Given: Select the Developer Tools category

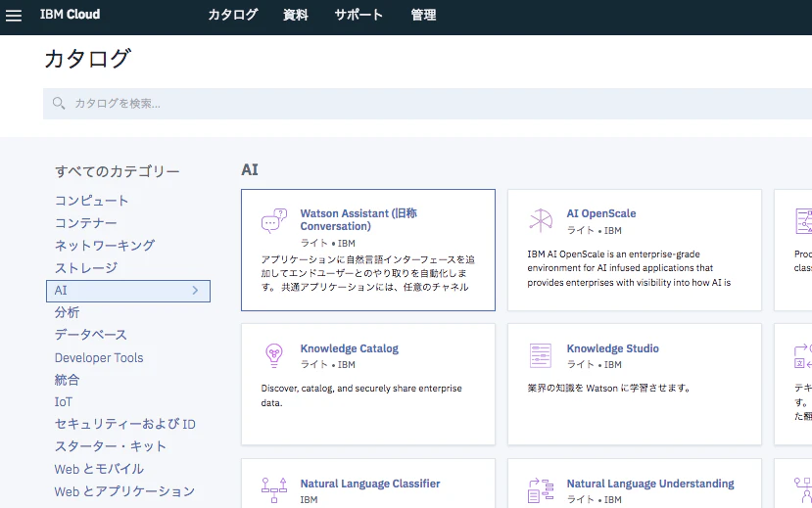Looking at the screenshot, I should 99,357.
